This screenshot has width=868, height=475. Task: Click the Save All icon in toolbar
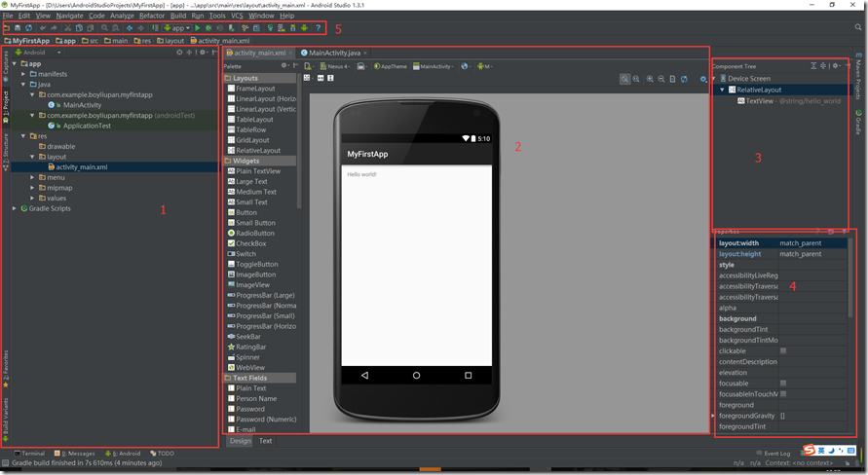coord(18,28)
